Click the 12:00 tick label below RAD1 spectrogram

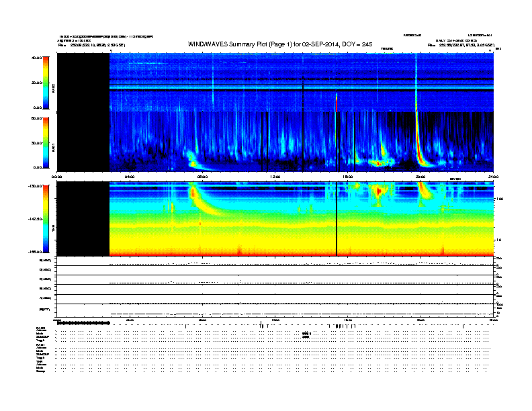pos(275,177)
